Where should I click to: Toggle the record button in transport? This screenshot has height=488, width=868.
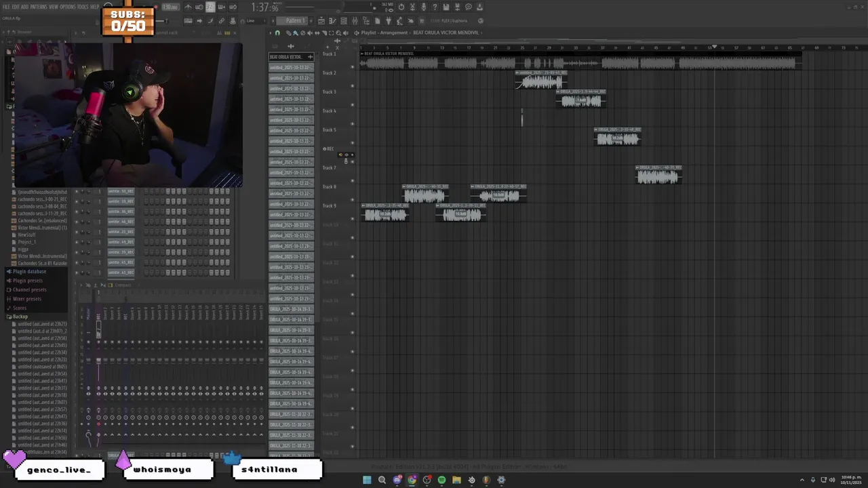pyautogui.click(x=157, y=7)
